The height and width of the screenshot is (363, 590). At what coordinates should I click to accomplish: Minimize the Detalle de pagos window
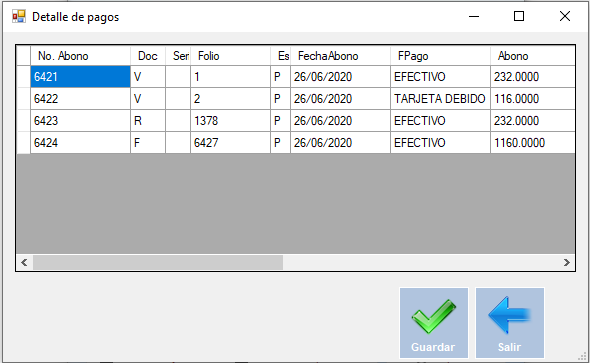(x=474, y=16)
